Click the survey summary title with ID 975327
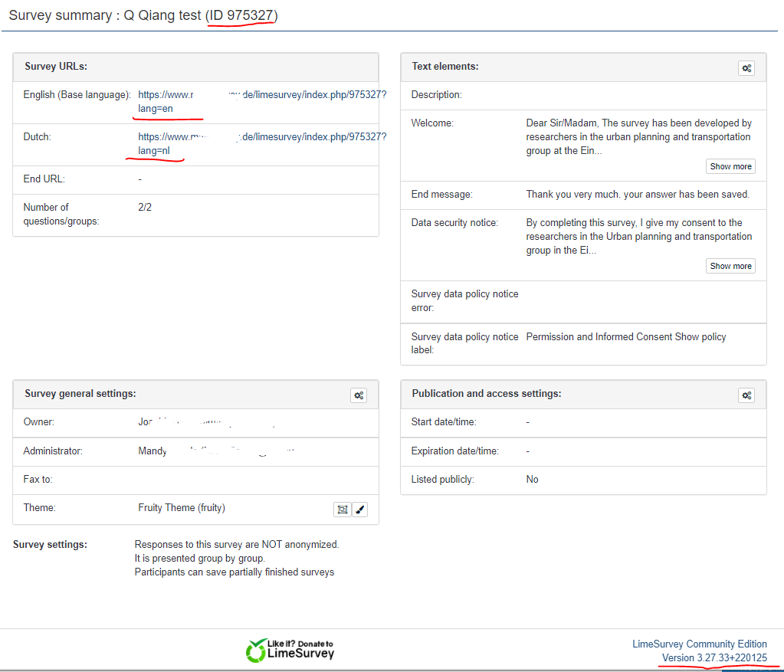 coord(143,15)
